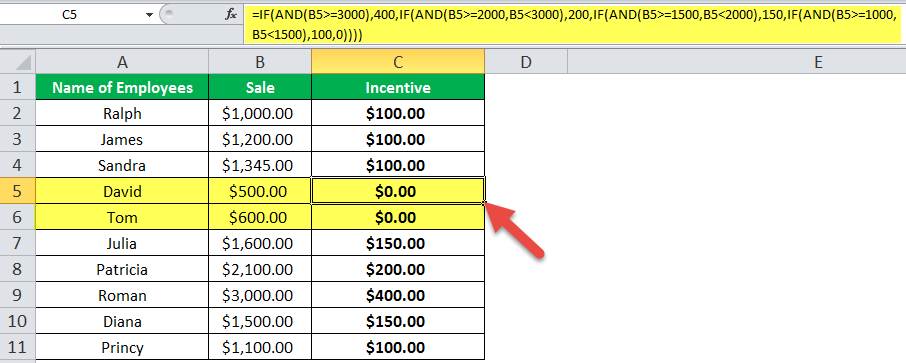906x363 pixels.
Task: Click Julia's $150.00 incentive cell
Action: (398, 243)
